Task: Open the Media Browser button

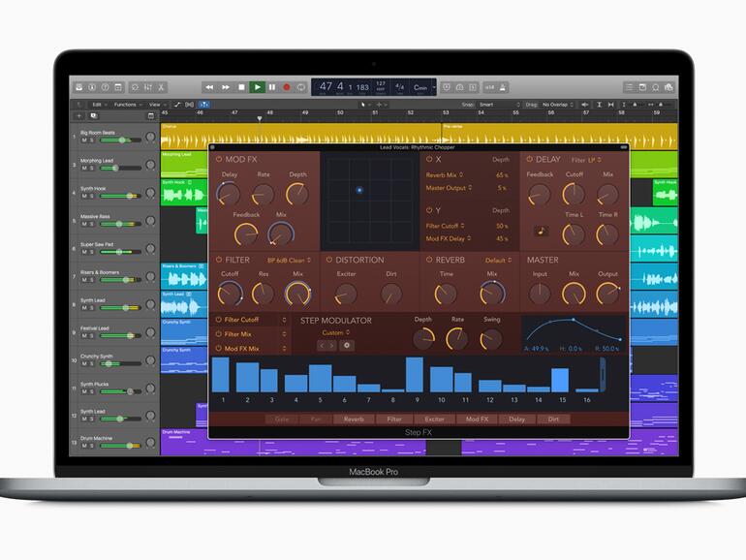Action: (668, 87)
